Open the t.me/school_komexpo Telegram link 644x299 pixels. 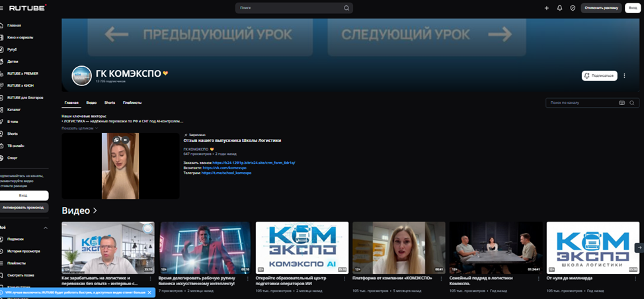(x=226, y=173)
